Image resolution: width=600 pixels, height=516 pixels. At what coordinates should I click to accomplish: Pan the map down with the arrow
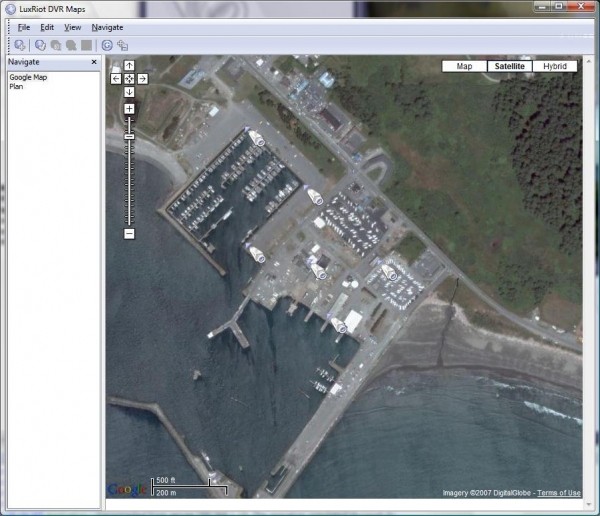tap(129, 92)
